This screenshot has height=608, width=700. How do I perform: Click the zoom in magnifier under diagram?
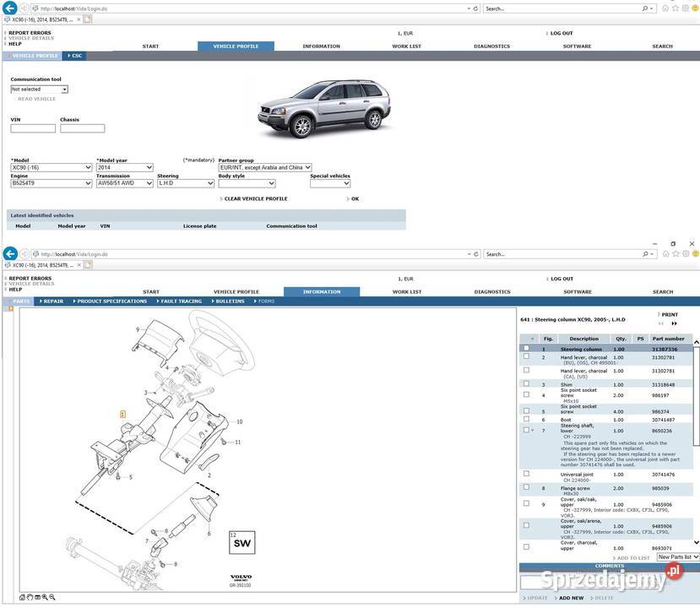[45, 597]
